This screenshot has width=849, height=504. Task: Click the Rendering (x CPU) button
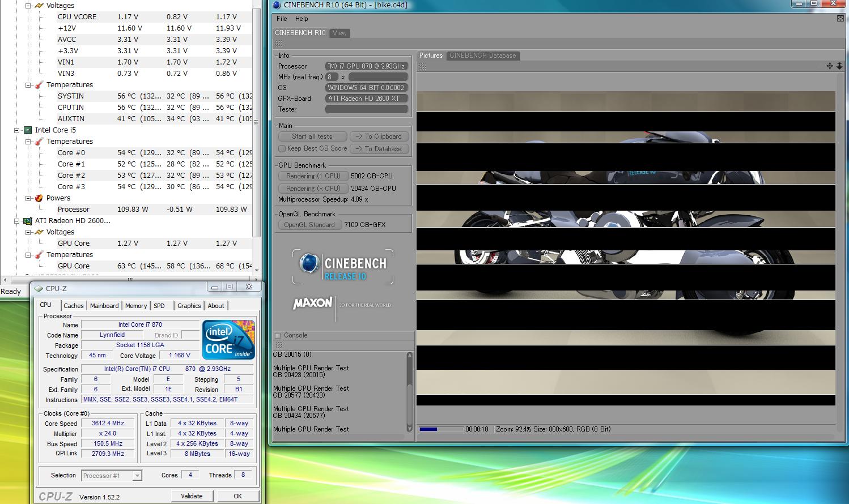point(313,189)
